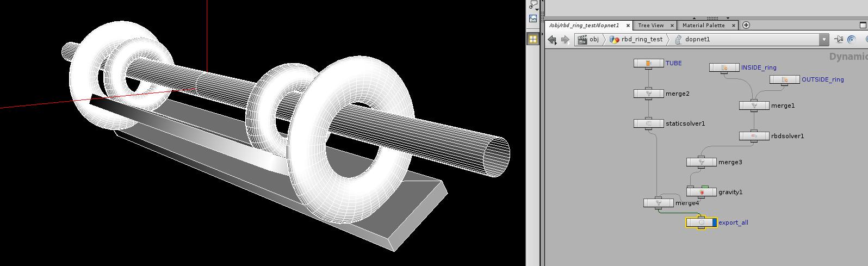This screenshot has height=266, width=868.
Task: Go back in network history
Action: [x=553, y=40]
